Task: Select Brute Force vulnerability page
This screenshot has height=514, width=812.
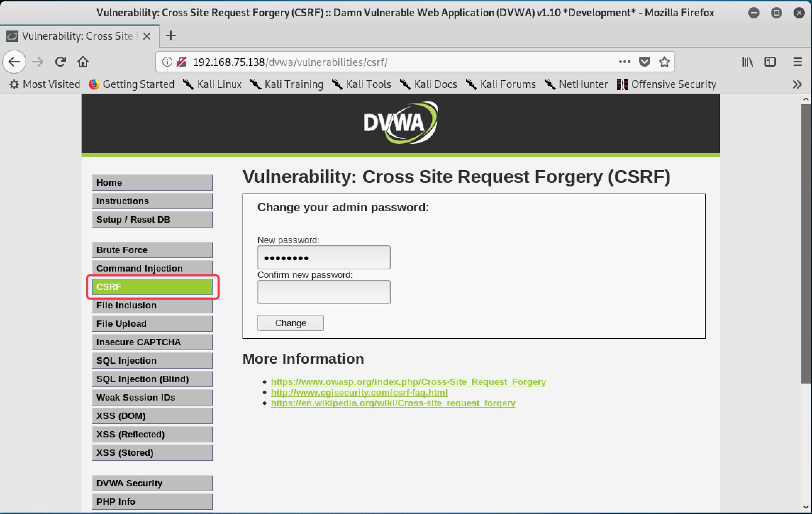Action: tap(152, 250)
